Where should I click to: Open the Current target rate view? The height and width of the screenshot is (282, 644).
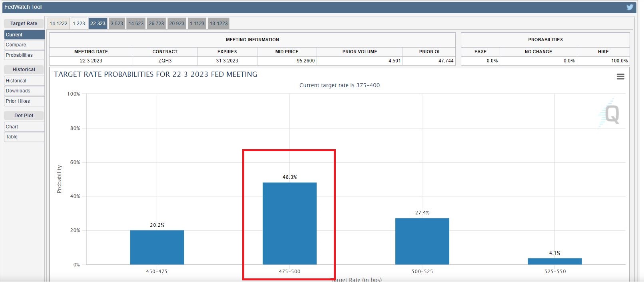pos(24,35)
